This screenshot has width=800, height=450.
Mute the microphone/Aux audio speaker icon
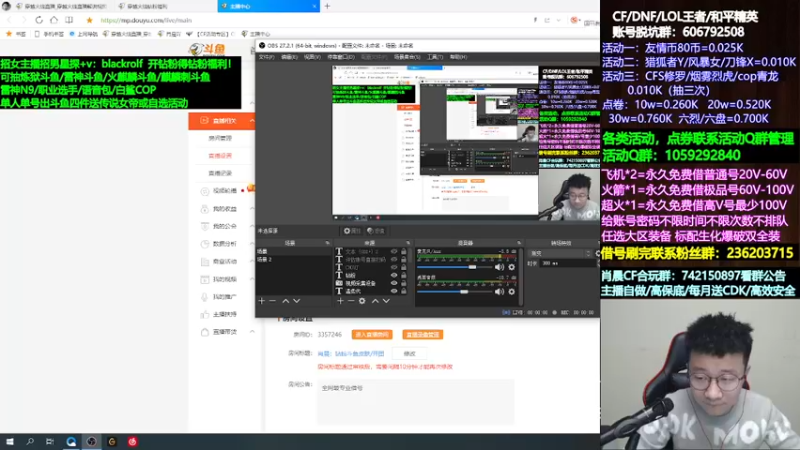click(499, 267)
